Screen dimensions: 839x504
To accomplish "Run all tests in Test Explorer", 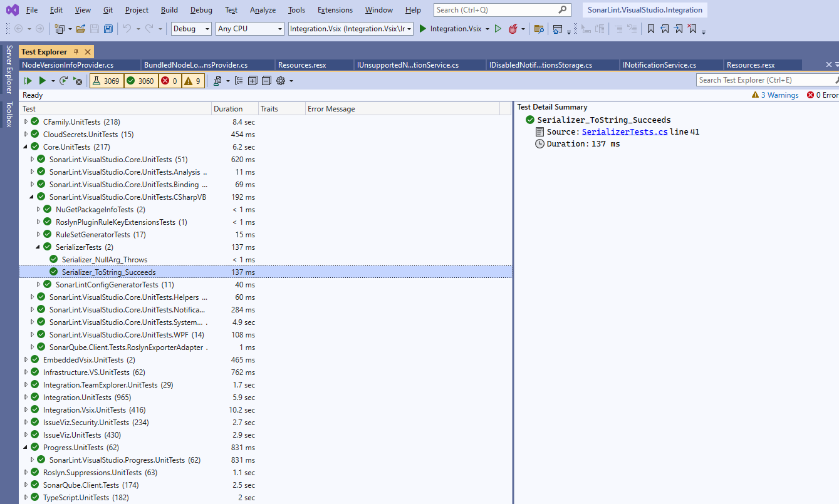I will pos(28,80).
